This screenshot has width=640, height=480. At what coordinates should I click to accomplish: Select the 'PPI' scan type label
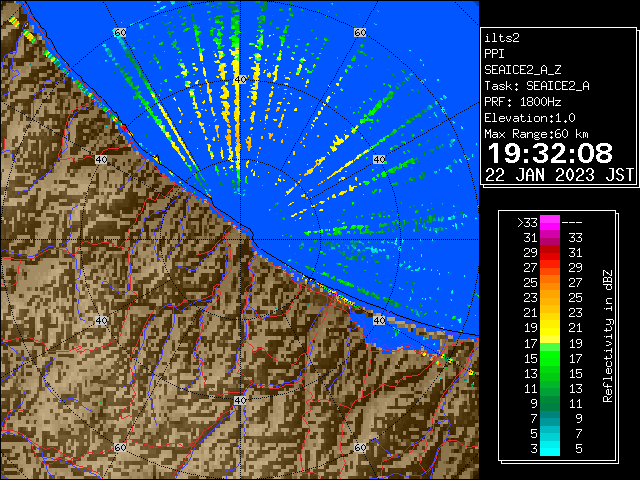point(494,54)
